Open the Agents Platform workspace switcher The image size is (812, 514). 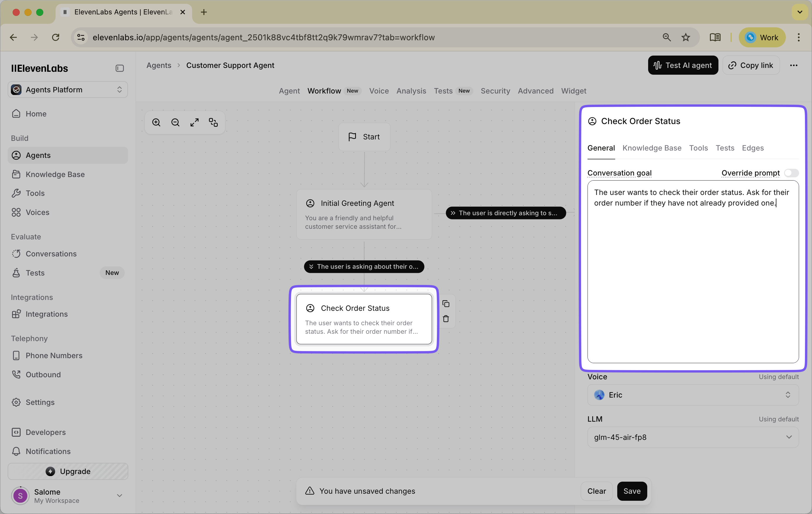click(67, 89)
